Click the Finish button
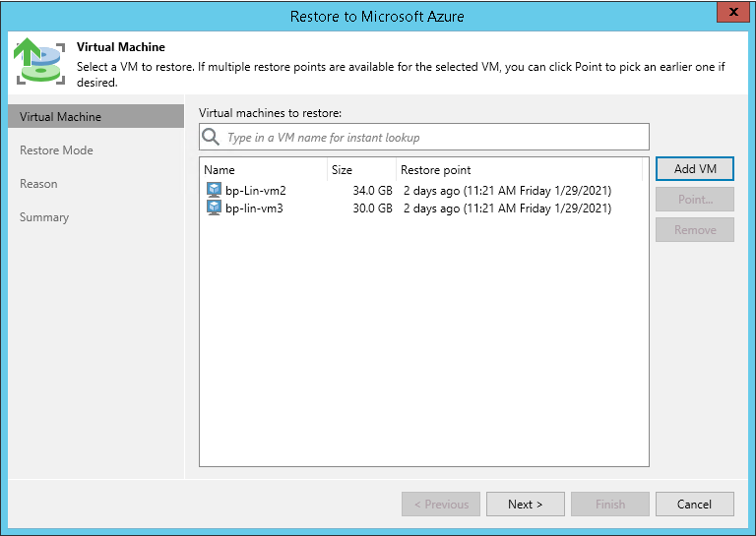The image size is (756, 536). tap(610, 504)
